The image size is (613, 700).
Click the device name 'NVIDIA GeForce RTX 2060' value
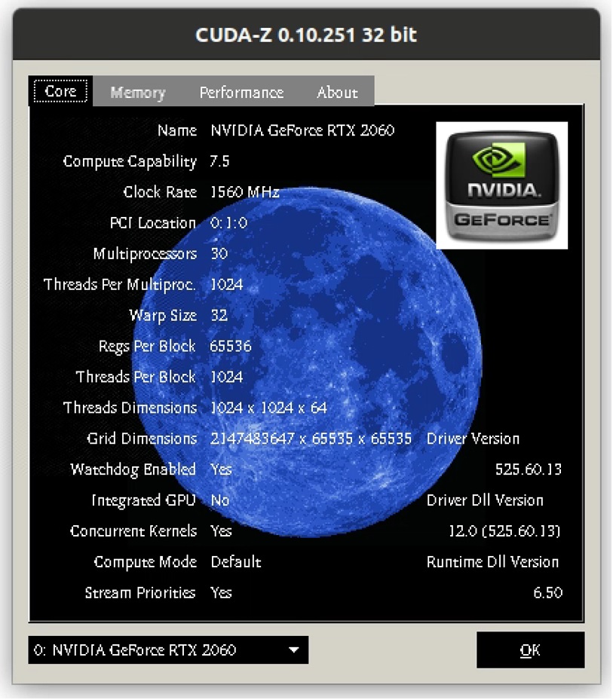[x=302, y=130]
